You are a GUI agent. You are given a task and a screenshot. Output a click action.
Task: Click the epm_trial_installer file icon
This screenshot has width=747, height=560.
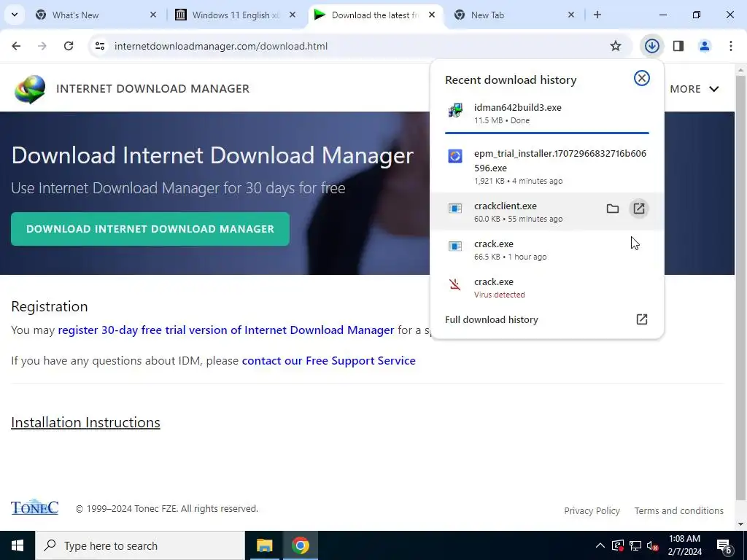pos(455,156)
